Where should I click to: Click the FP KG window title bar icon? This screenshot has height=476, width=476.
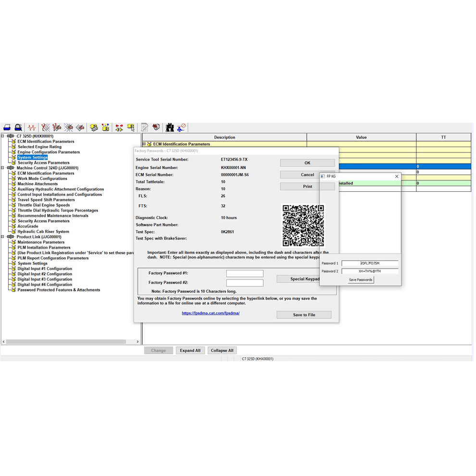tap(323, 176)
